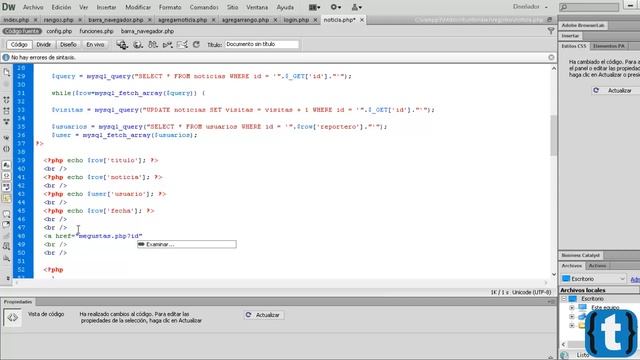Click the Insertar panel tab

click(x=570, y=36)
